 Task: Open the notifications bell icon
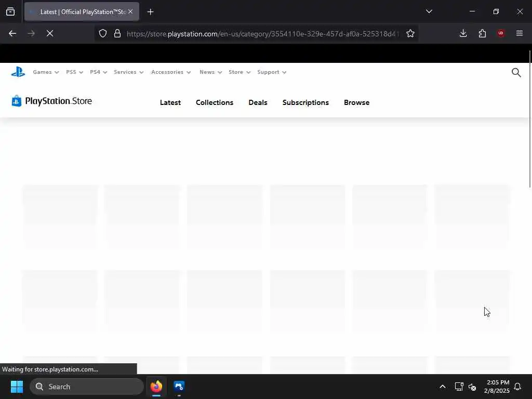518,387
